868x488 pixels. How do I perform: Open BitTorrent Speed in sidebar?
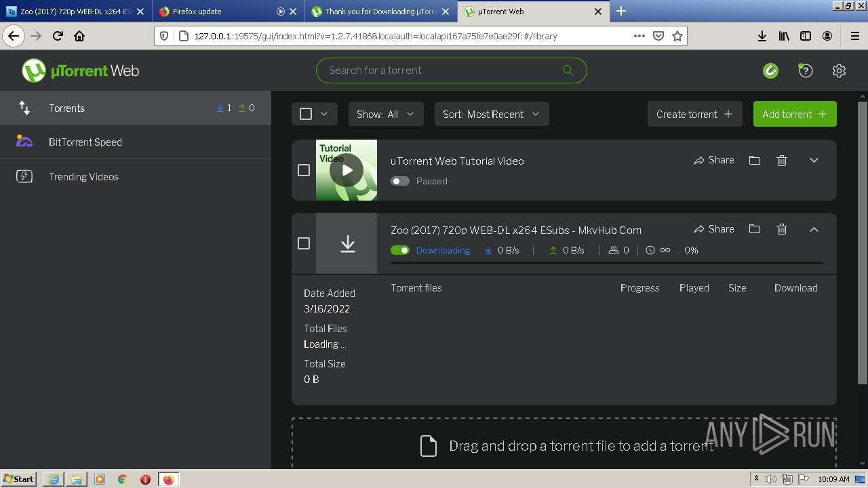[136, 142]
